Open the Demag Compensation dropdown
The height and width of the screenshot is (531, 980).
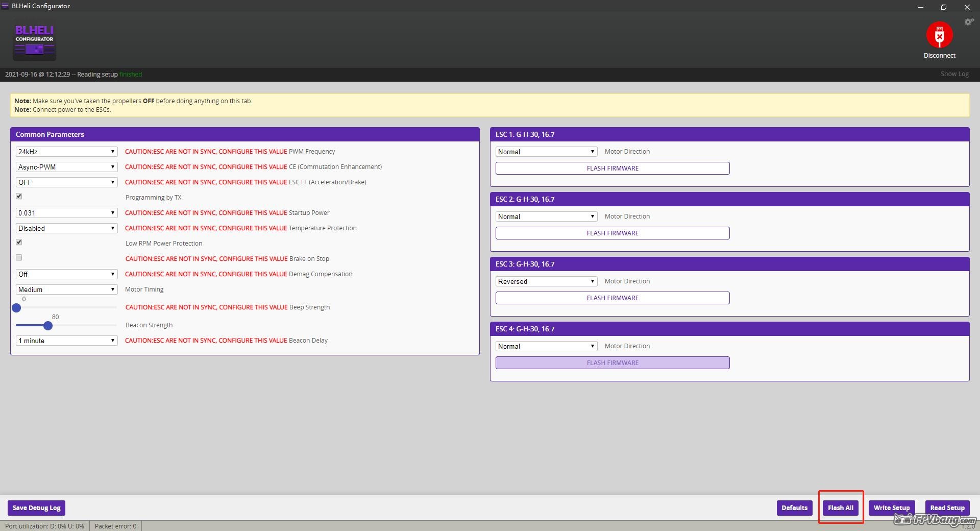(67, 274)
